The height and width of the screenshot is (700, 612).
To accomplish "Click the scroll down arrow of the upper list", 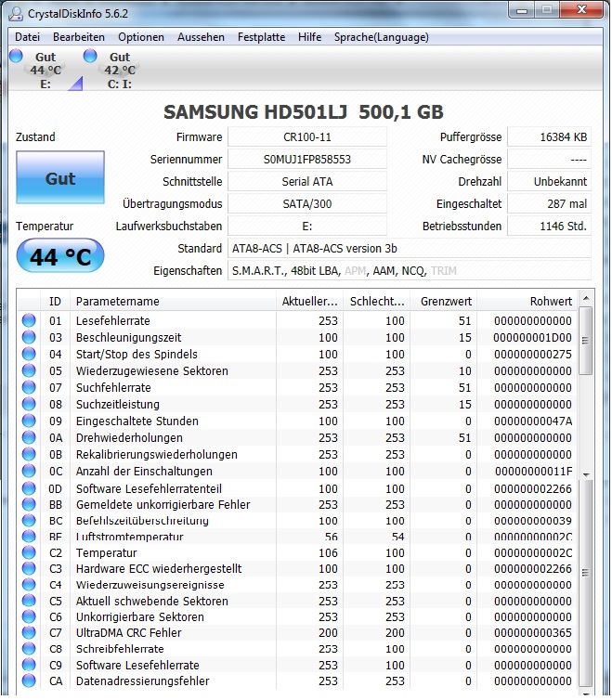I will [586, 474].
